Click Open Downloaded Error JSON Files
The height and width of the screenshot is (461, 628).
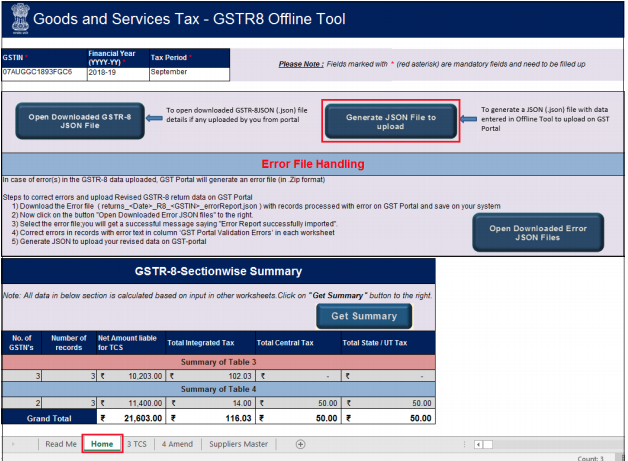pos(538,232)
